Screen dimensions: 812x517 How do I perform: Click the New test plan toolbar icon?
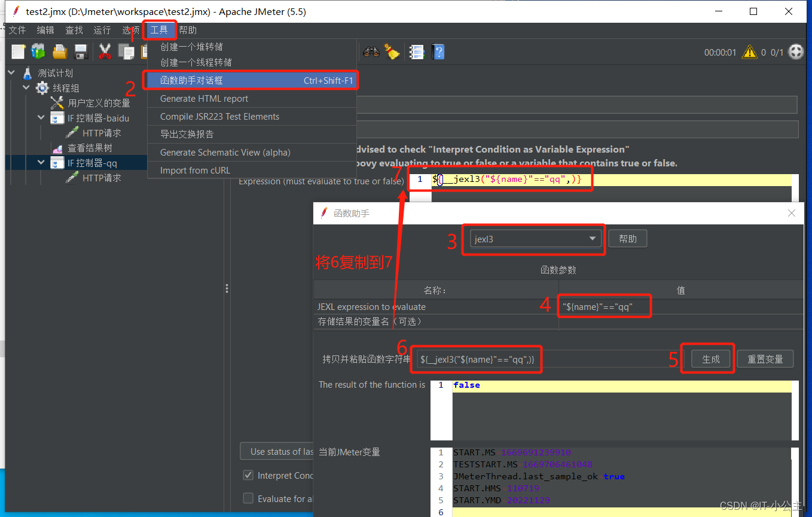[18, 52]
